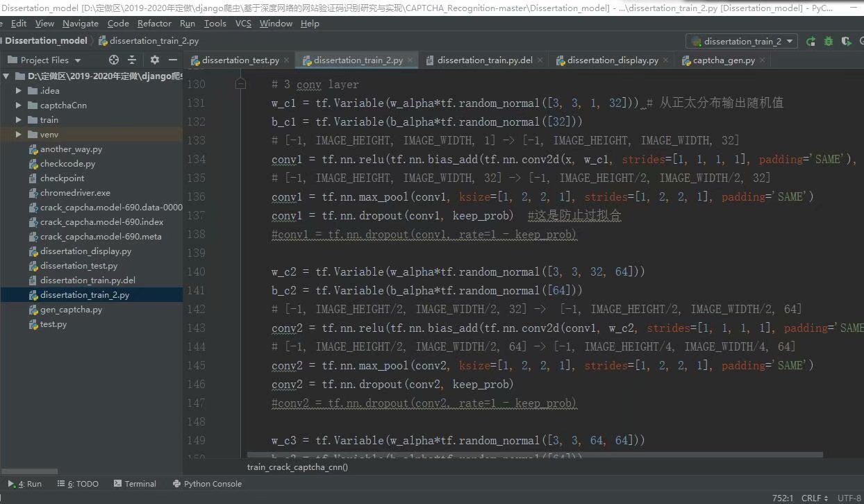Open the VCS menu
Viewport: 864px width, 504px height.
[x=243, y=24]
